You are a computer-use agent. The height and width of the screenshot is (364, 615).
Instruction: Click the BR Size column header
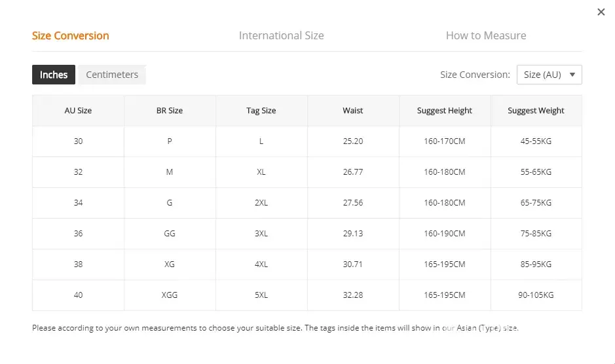click(x=170, y=111)
